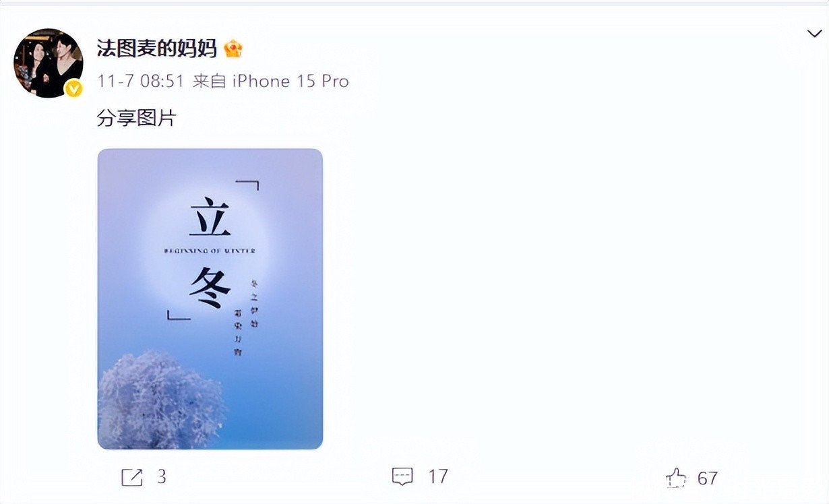Click the comment count 17
Image resolution: width=829 pixels, height=504 pixels.
438,477
